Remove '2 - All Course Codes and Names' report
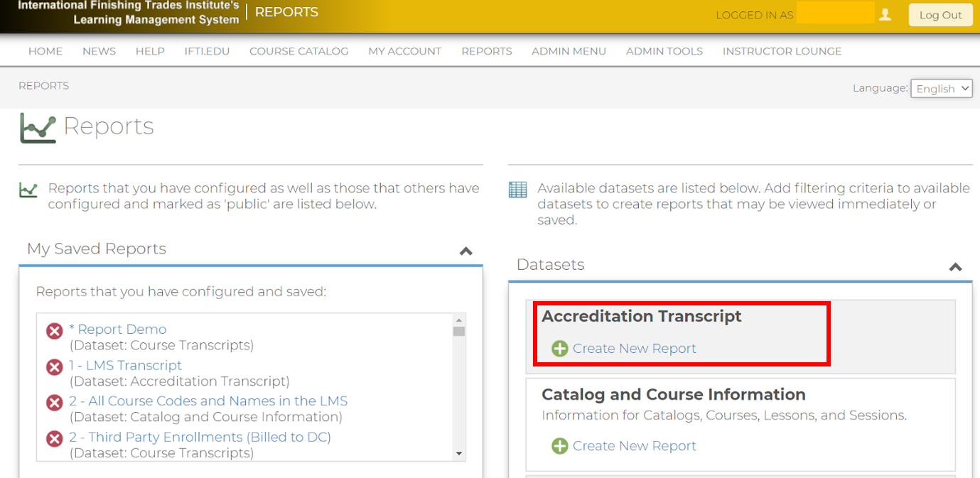Screen dimensions: 980x478 tap(55, 403)
